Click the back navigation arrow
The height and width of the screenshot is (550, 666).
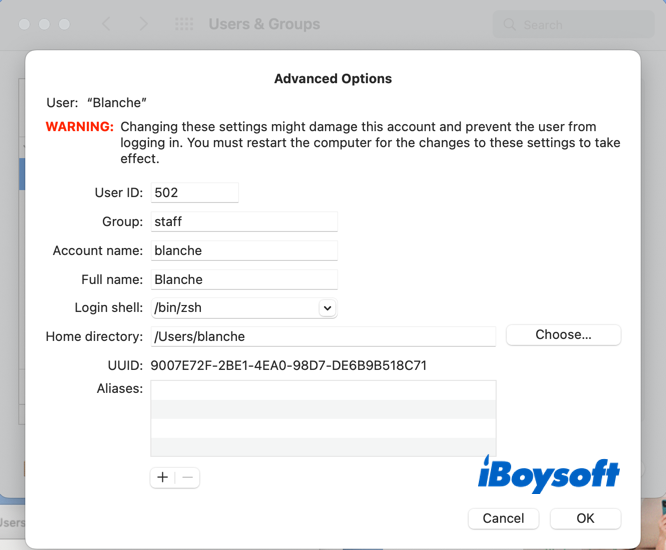107,24
